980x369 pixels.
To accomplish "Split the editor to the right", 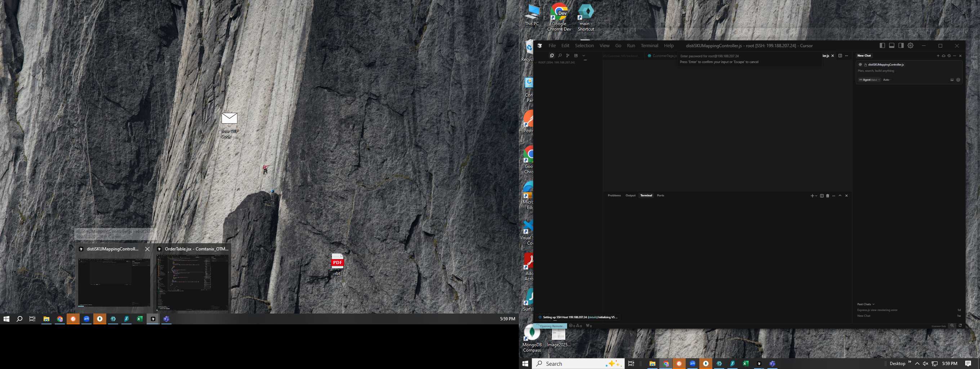I will (840, 56).
